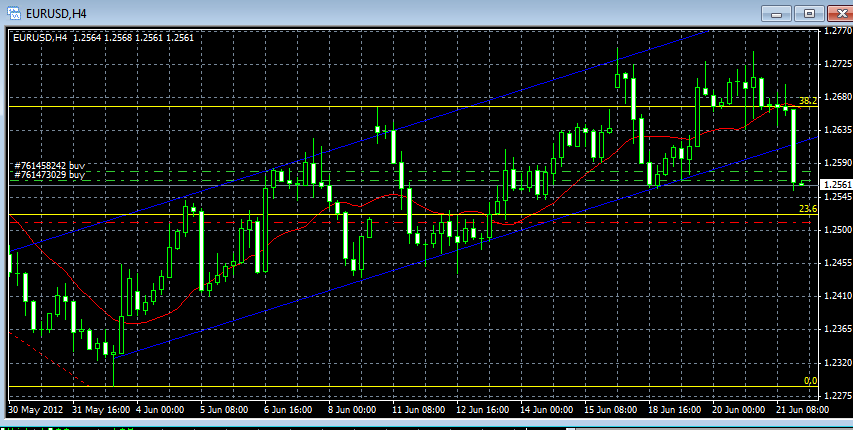
Task: Click the 0.0 Fibonacci level label
Action: [811, 380]
